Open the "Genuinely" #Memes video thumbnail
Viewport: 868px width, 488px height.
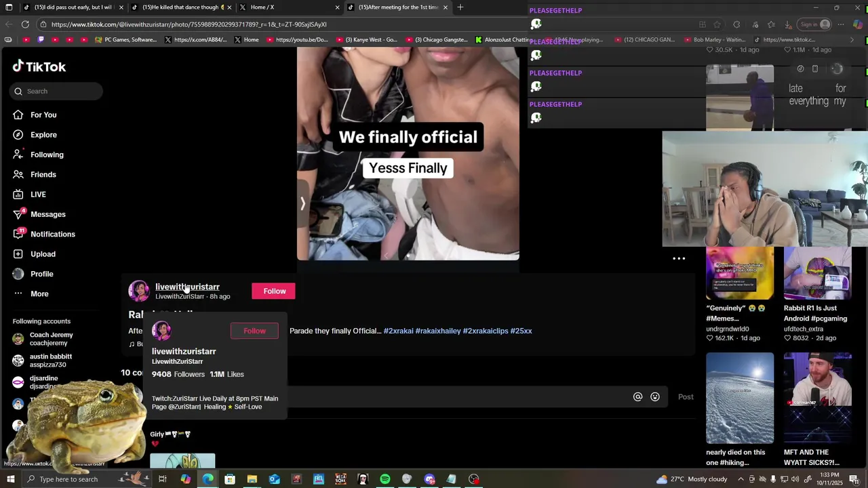tap(739, 273)
